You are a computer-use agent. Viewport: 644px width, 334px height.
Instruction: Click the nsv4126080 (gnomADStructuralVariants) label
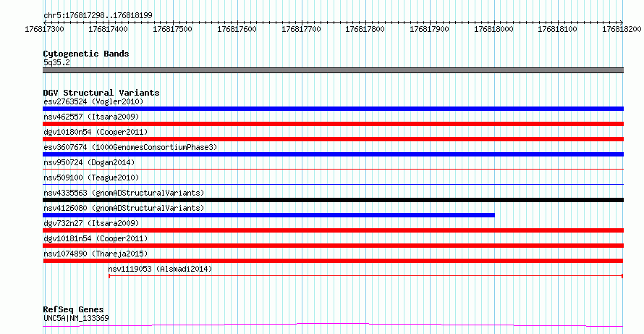124,208
